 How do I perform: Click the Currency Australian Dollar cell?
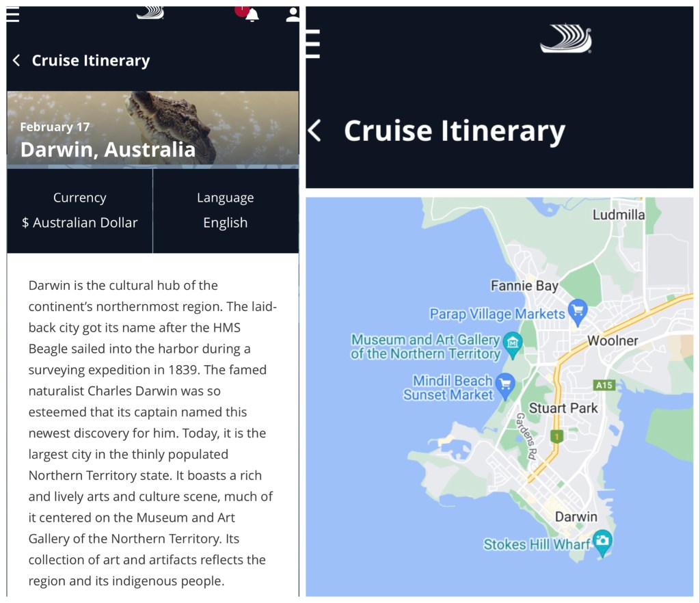pyautogui.click(x=80, y=211)
